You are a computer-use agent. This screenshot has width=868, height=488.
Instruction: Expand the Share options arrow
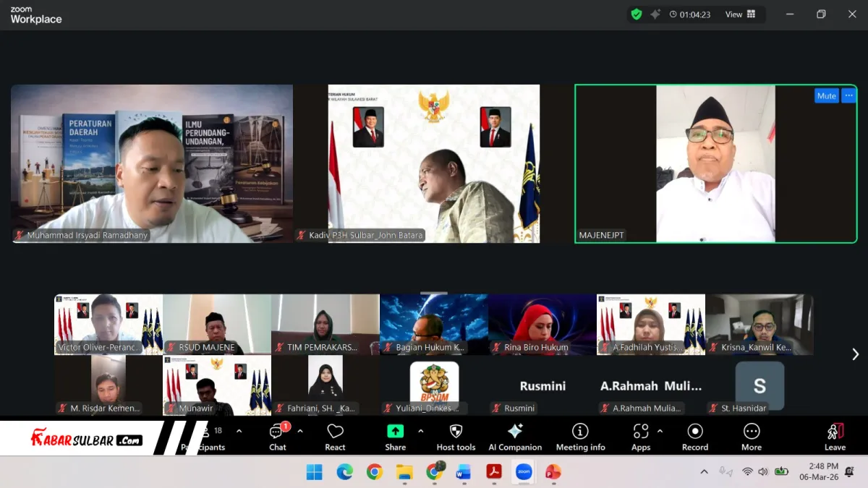[x=420, y=431]
